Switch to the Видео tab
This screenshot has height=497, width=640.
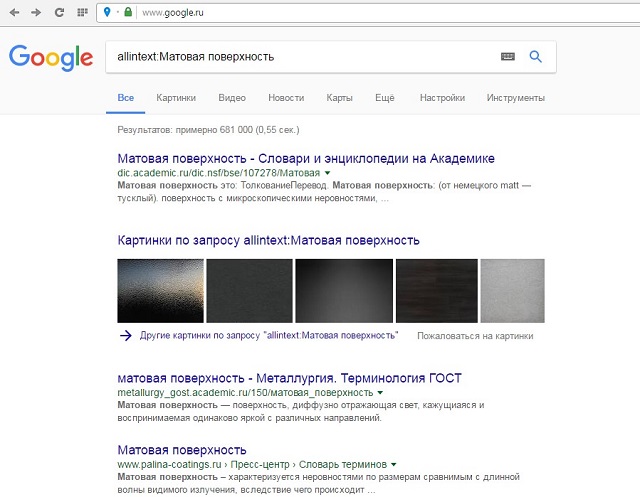click(x=232, y=98)
